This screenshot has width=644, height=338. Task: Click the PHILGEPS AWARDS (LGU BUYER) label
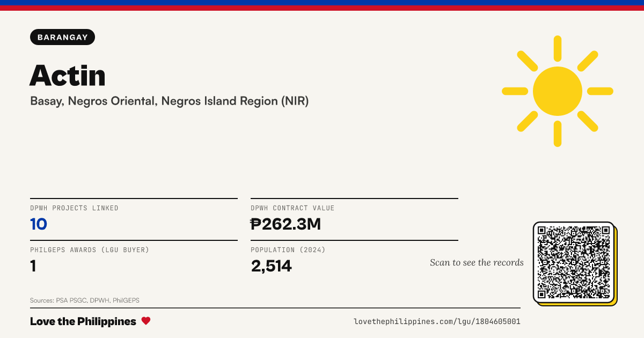point(90,250)
